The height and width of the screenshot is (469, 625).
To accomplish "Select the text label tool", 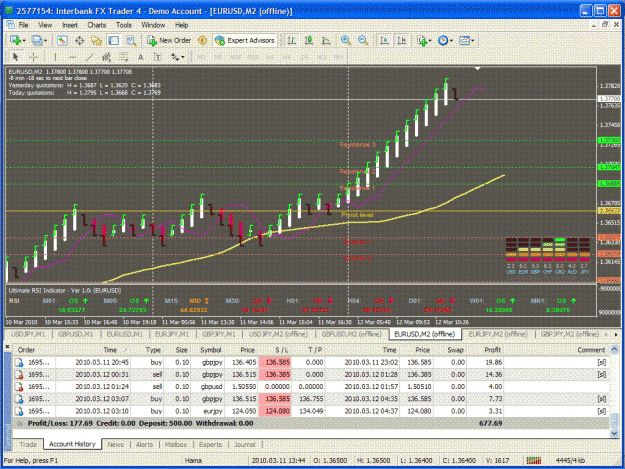I will 158,57.
